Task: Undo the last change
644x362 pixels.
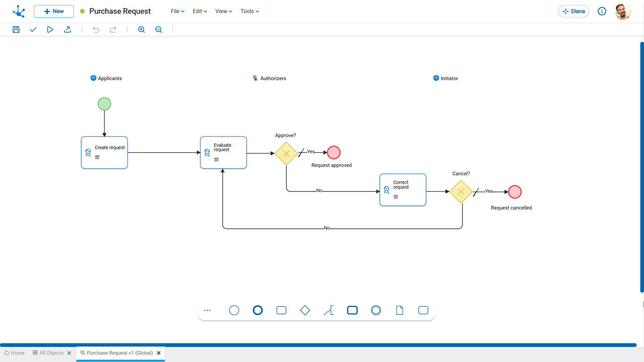Action: [96, 29]
